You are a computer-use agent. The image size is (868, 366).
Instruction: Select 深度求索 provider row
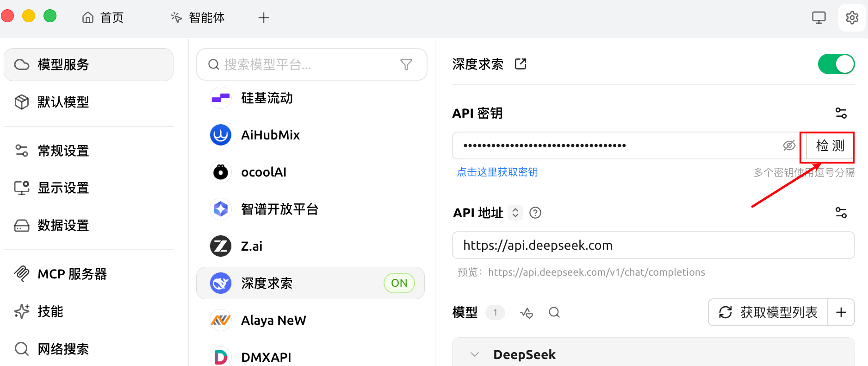[310, 283]
